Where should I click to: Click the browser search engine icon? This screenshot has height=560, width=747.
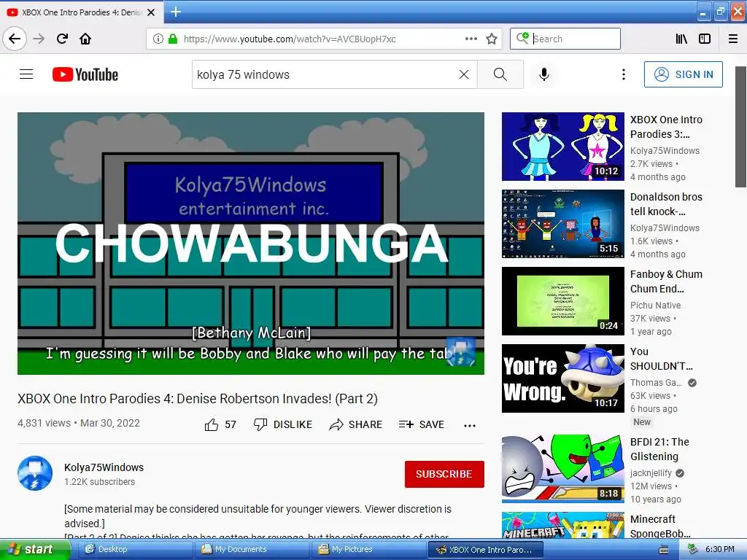coord(522,38)
